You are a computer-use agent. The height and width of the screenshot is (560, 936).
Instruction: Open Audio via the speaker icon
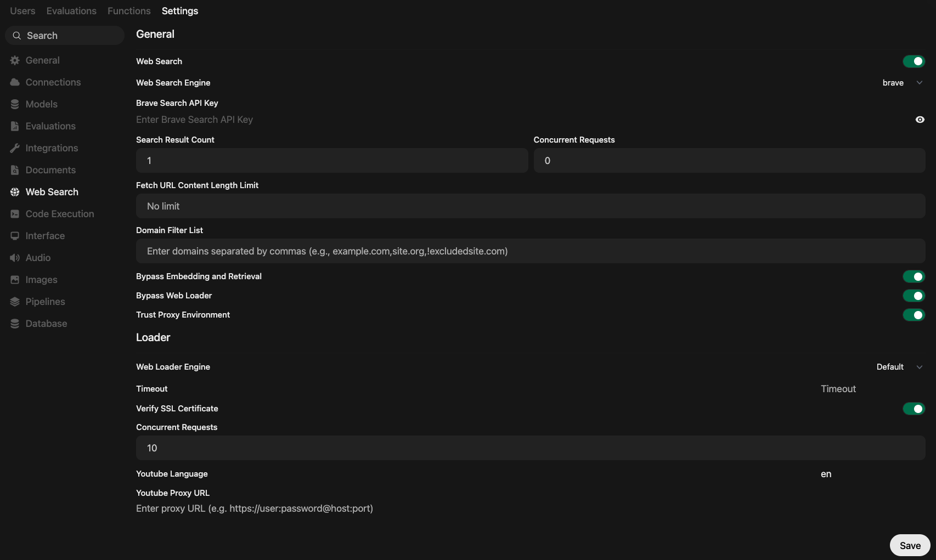click(x=15, y=258)
